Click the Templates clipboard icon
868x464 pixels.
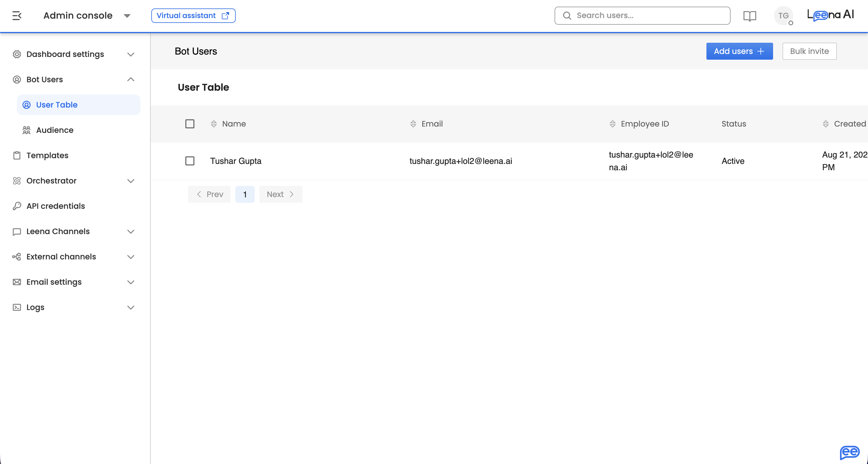(x=17, y=155)
